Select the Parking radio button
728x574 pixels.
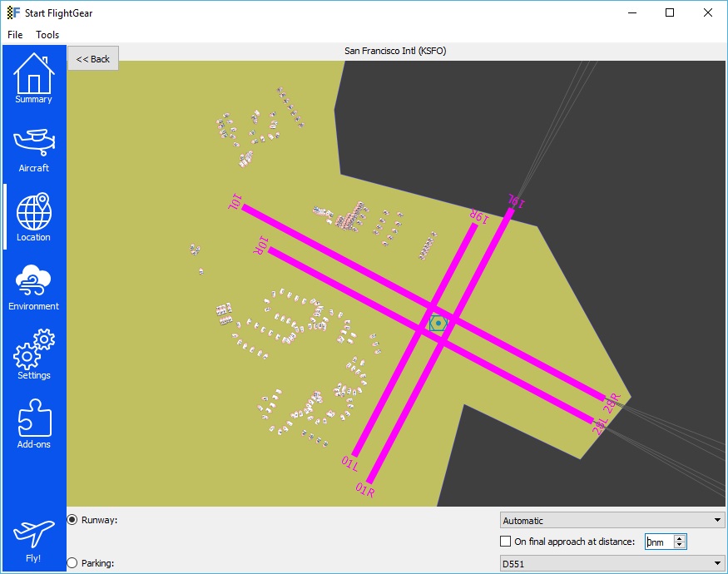(72, 563)
